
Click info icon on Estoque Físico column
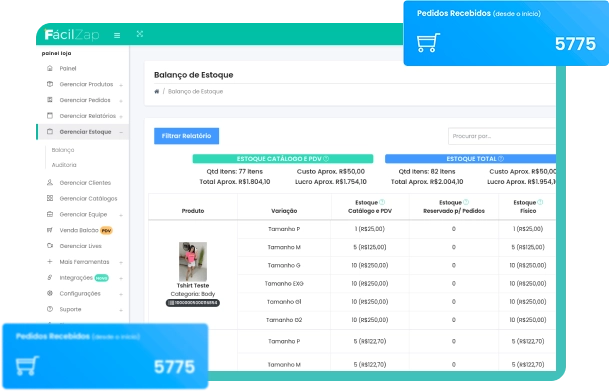coord(540,202)
